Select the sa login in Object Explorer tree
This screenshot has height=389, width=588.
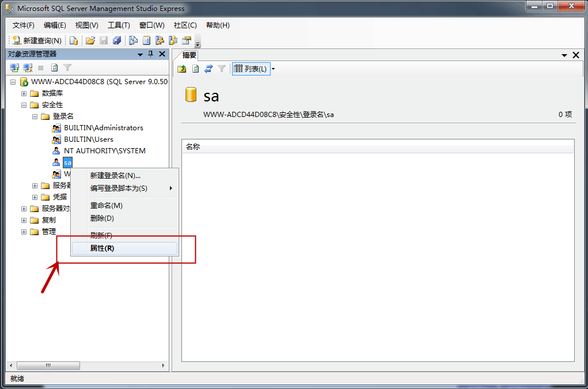pos(67,163)
